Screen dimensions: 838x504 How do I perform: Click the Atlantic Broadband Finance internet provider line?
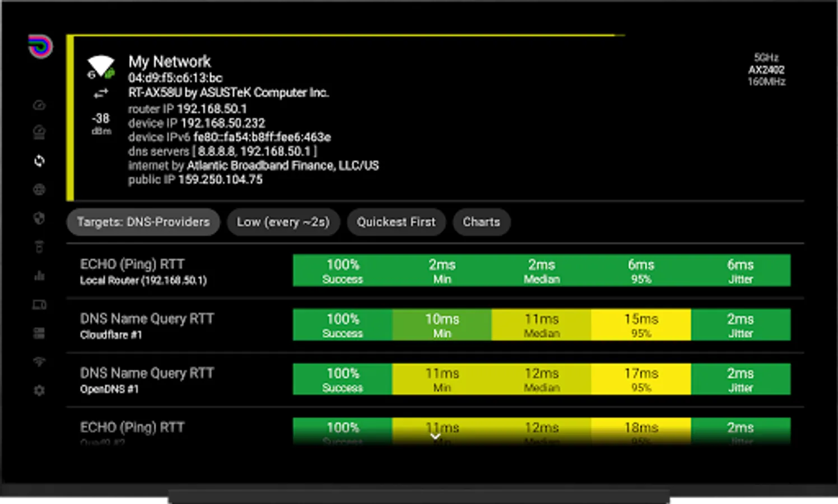point(253,166)
